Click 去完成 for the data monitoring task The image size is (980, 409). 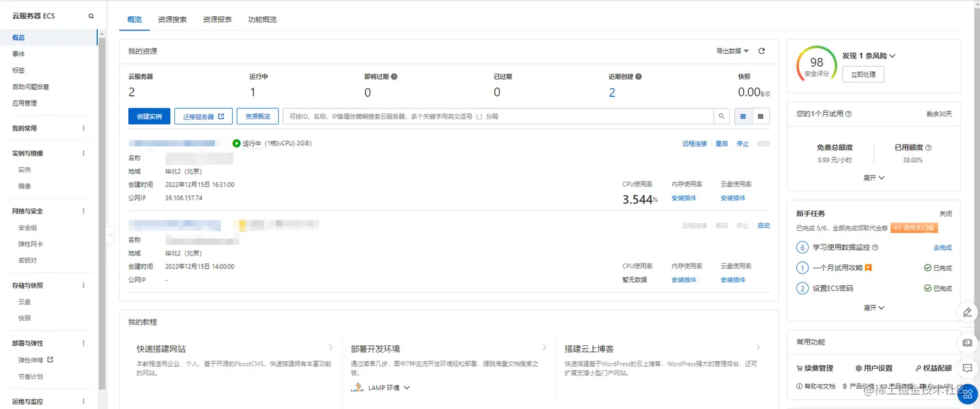pos(942,248)
